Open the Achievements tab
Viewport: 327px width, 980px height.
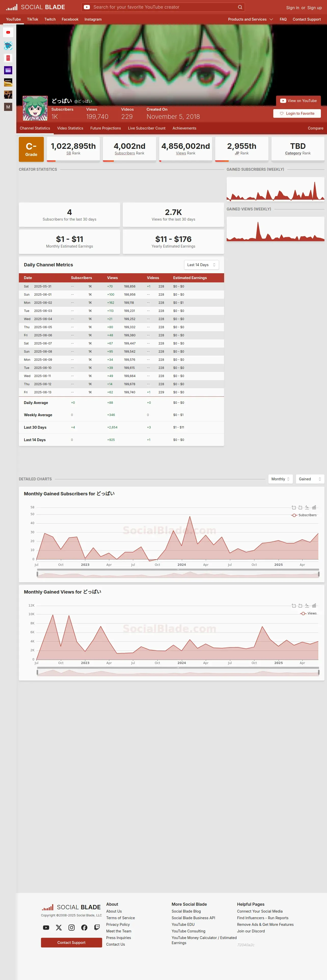pos(184,128)
